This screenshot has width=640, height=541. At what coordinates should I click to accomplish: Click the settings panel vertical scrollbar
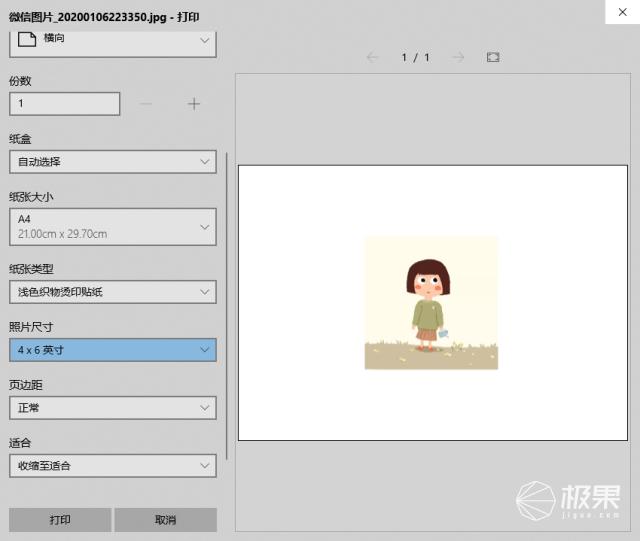[227, 306]
